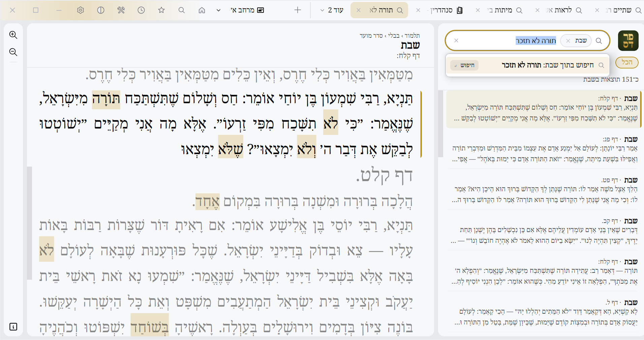Click the results count text 151 תוצאות

click(x=611, y=79)
